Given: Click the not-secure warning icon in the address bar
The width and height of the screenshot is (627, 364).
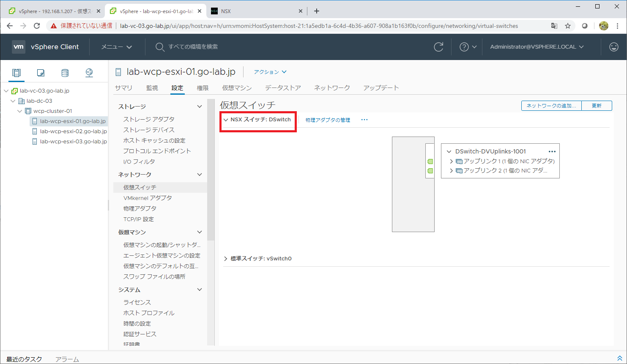Looking at the screenshot, I should click(x=54, y=26).
